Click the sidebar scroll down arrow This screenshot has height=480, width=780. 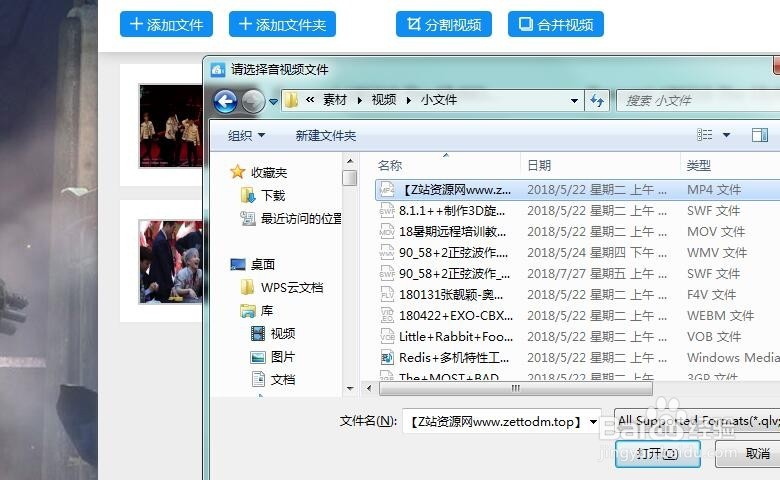[350, 388]
